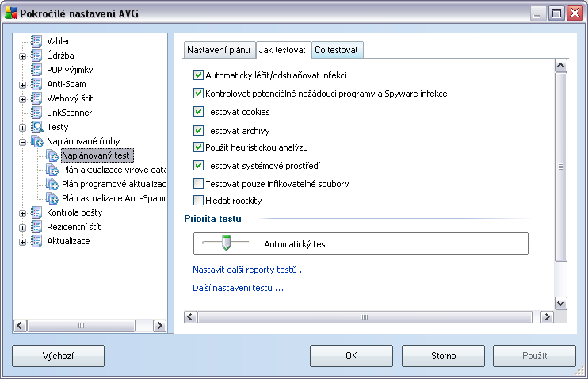Viewport: 588px width, 379px height.
Task: Toggle Testovat systémové prostředí checkbox
Action: 198,165
